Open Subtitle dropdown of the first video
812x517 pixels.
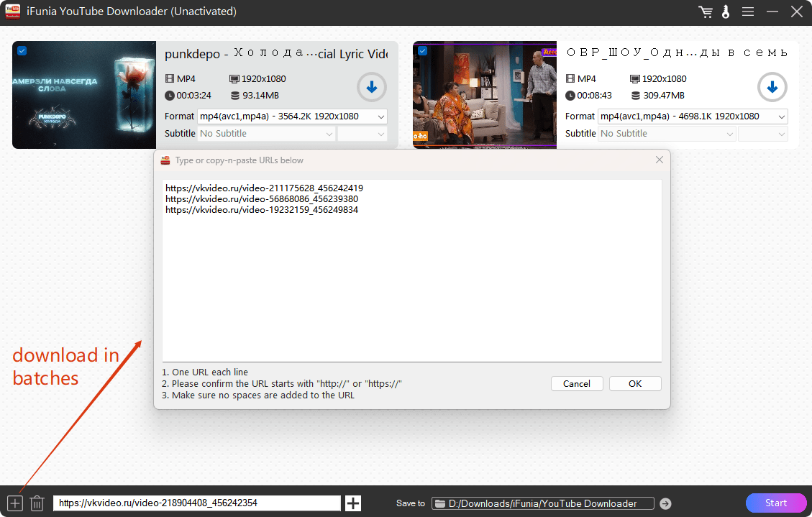pyautogui.click(x=267, y=134)
